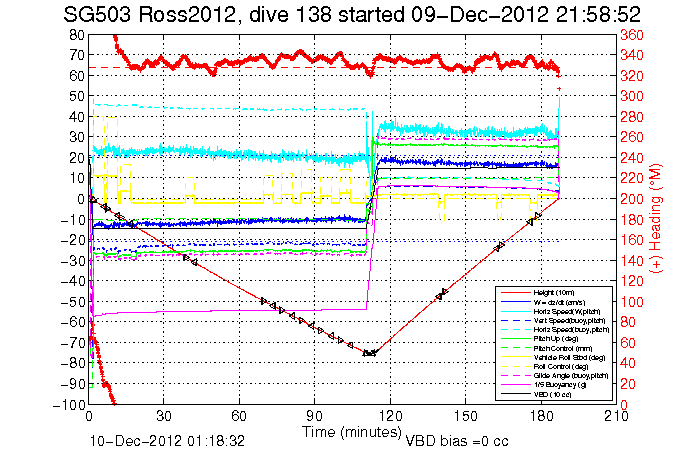Click the red line sample beside 'Height (10m)'
Viewport: 681px width, 454px height.
pos(515,293)
